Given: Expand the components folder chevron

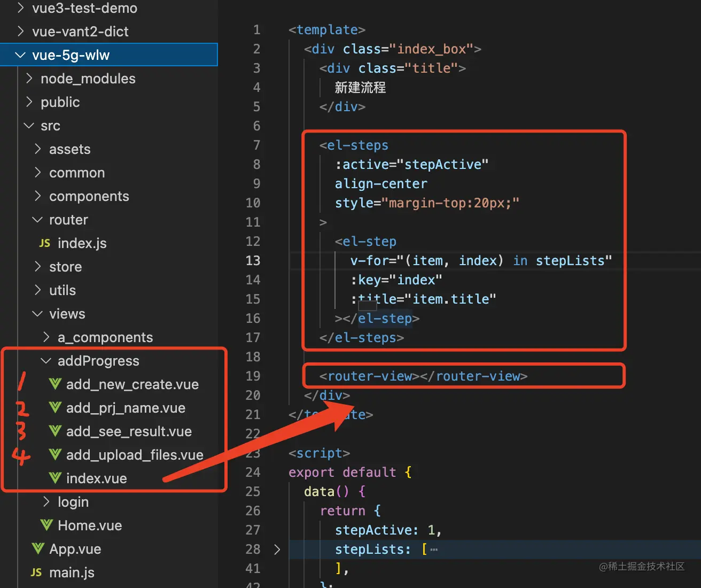Looking at the screenshot, I should (38, 196).
